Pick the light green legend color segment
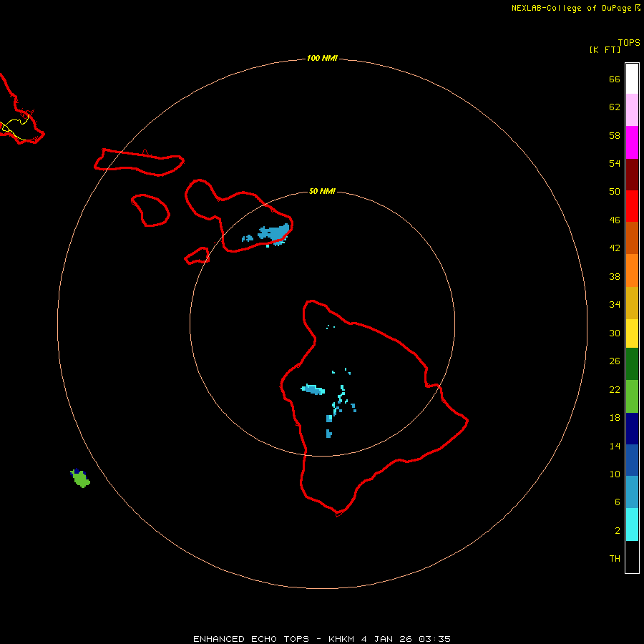Viewport: 644px width, 644px height. click(x=632, y=396)
